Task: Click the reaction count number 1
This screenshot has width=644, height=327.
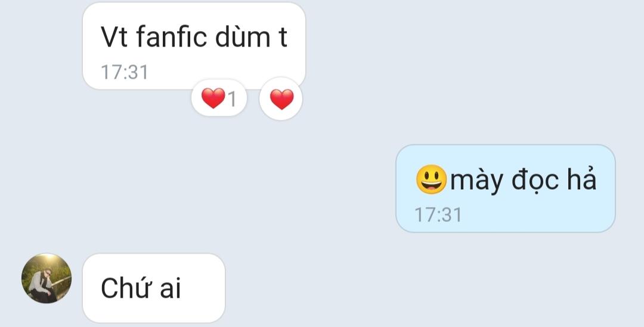Action: point(232,99)
